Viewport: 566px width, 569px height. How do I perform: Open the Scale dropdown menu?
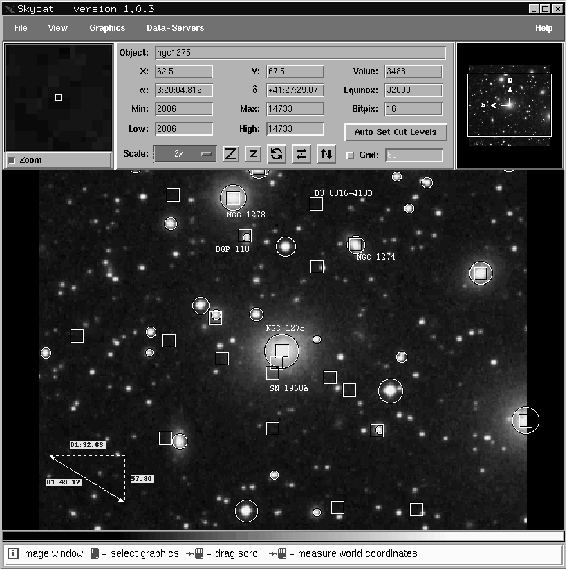185,154
